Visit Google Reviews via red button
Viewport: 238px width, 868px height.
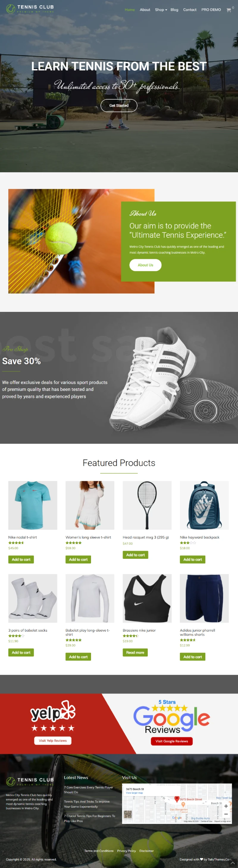pos(172,741)
